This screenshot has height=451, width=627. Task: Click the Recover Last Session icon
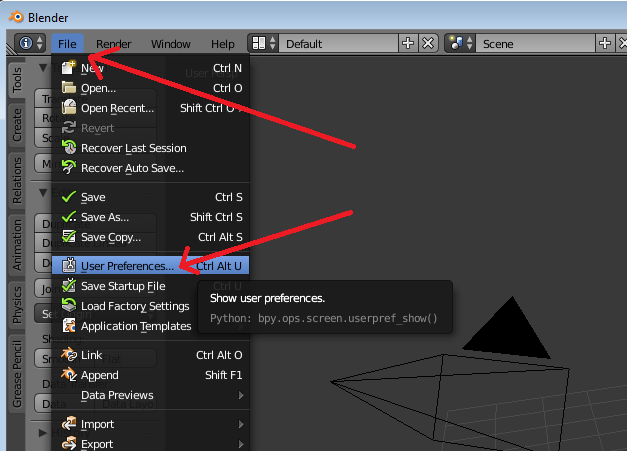pos(69,148)
